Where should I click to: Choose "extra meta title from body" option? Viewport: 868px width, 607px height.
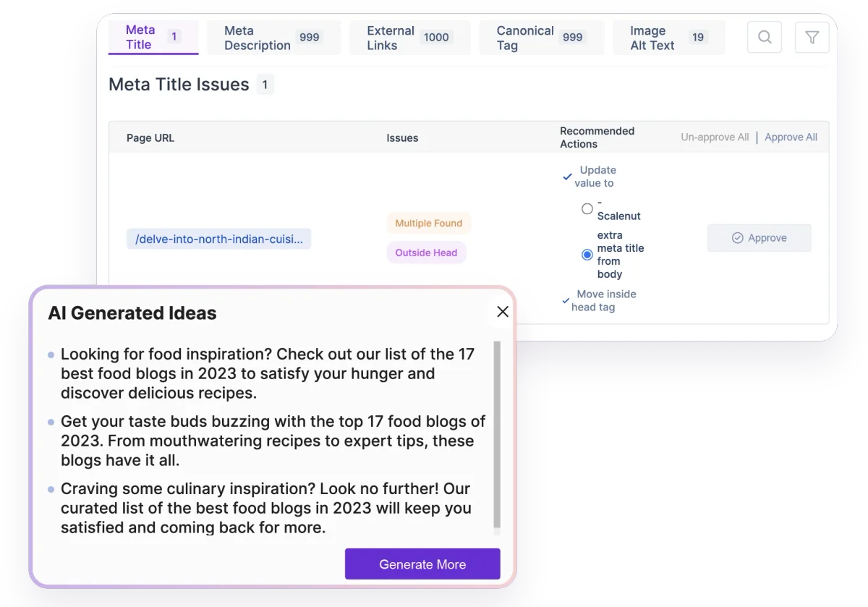[x=587, y=254]
